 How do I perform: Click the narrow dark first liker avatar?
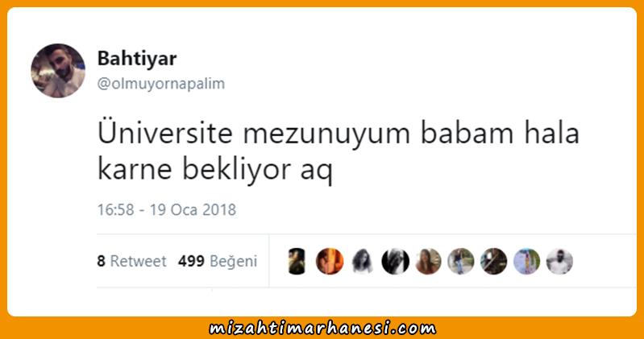click(297, 261)
